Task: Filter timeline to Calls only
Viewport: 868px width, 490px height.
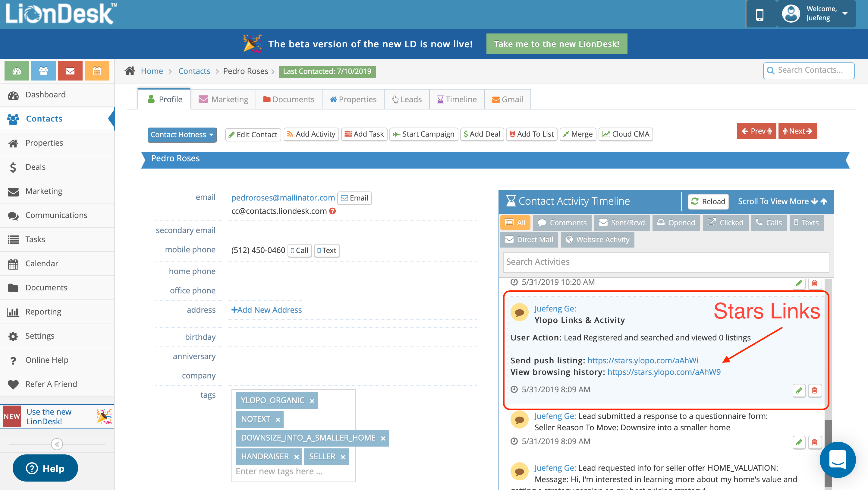Action: (769, 223)
